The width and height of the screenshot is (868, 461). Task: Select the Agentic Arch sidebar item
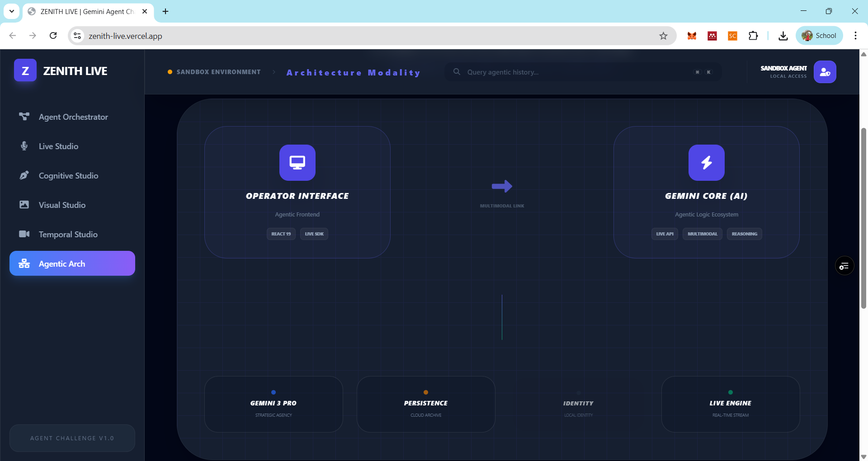click(72, 263)
